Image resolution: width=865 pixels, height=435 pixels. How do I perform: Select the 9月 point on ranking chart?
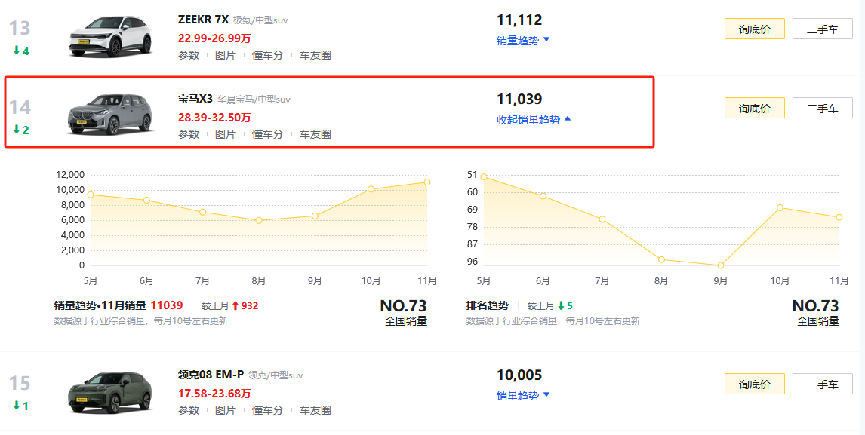(720, 265)
